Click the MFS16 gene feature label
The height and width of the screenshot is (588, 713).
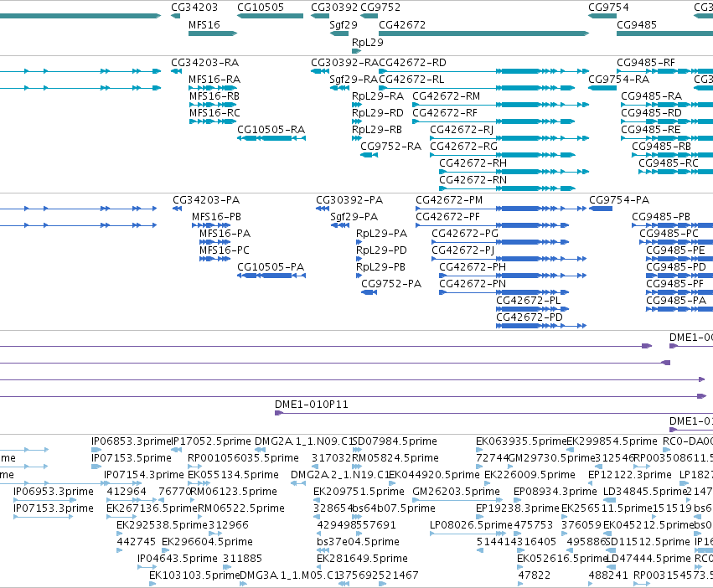click(x=204, y=25)
